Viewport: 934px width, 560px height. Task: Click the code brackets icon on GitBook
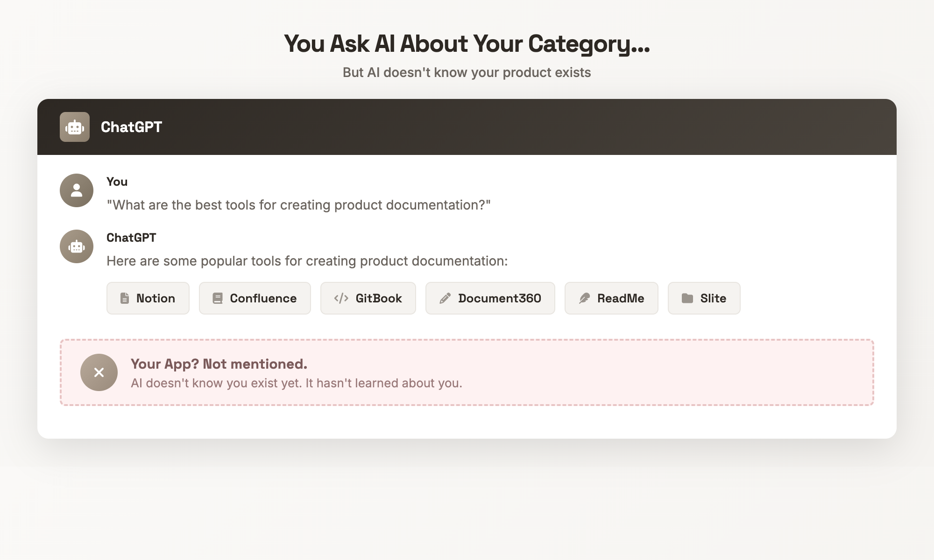click(340, 298)
